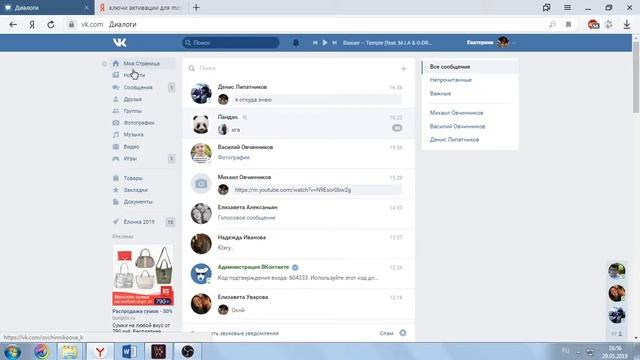Open the Игры gamepad icon
640x360 pixels.
(116, 158)
